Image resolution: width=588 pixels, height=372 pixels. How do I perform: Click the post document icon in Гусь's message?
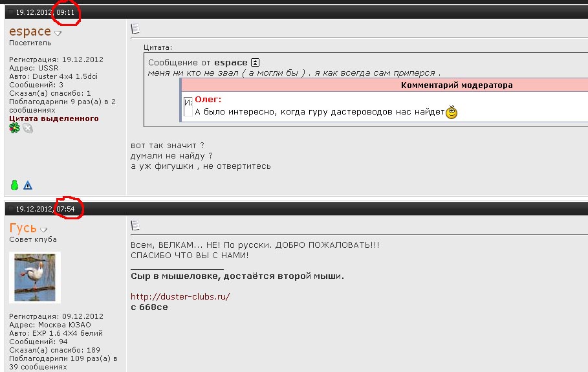pos(135,225)
